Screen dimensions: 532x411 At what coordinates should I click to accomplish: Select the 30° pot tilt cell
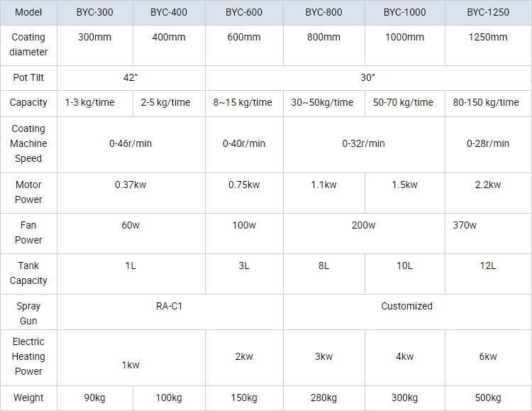click(x=367, y=77)
